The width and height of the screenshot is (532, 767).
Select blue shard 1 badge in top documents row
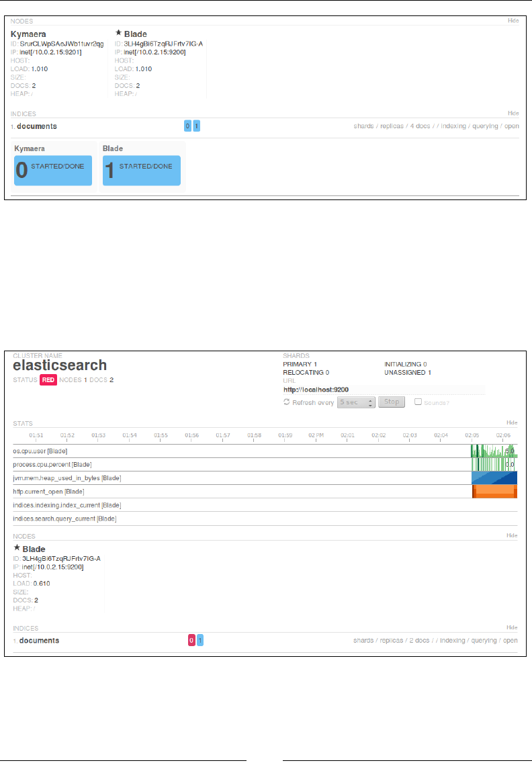(196, 126)
